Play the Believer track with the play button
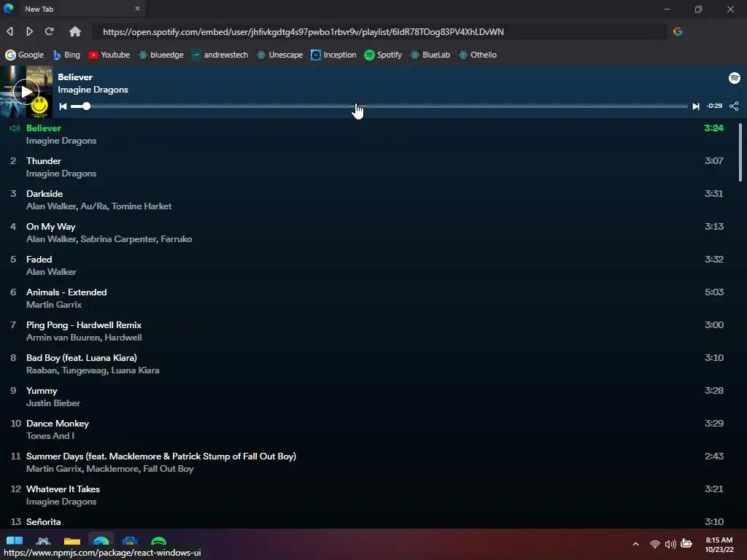This screenshot has height=560, width=747. [x=26, y=91]
